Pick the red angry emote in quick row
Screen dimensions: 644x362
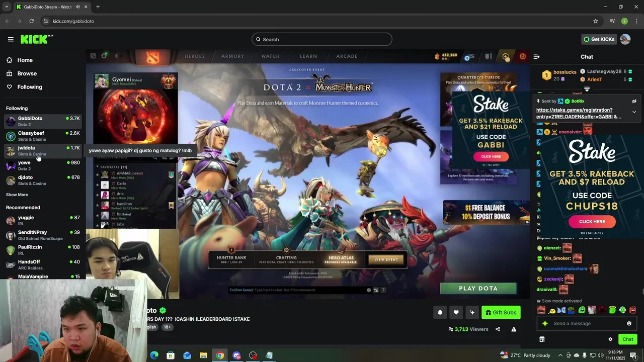(632, 310)
